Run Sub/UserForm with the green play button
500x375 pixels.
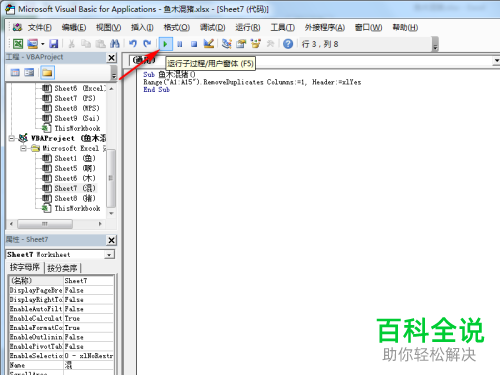(165, 44)
